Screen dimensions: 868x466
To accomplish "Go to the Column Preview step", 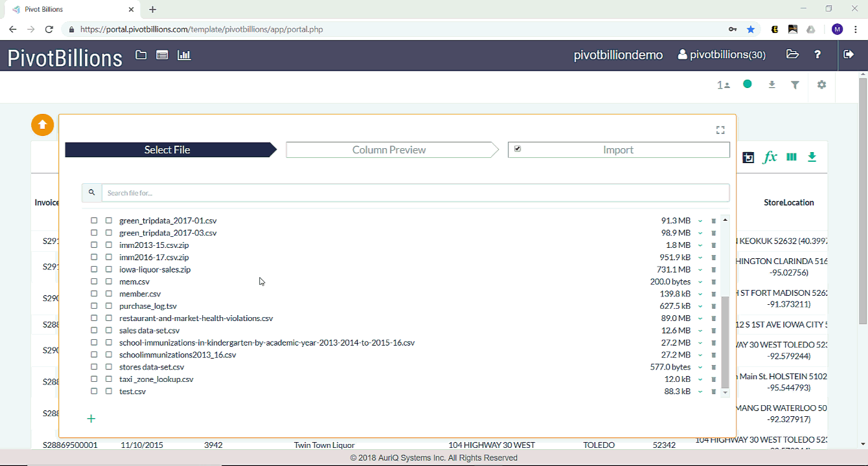I will (392, 150).
